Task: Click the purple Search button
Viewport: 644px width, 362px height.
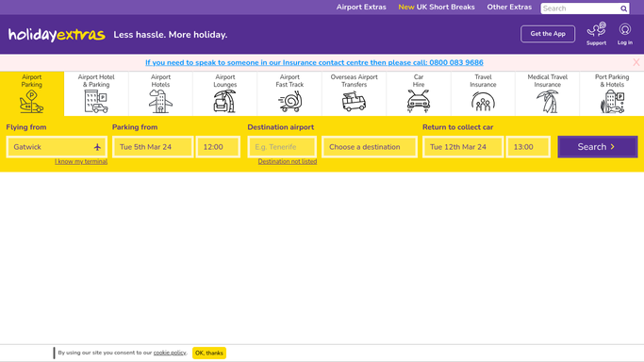Action: [598, 147]
